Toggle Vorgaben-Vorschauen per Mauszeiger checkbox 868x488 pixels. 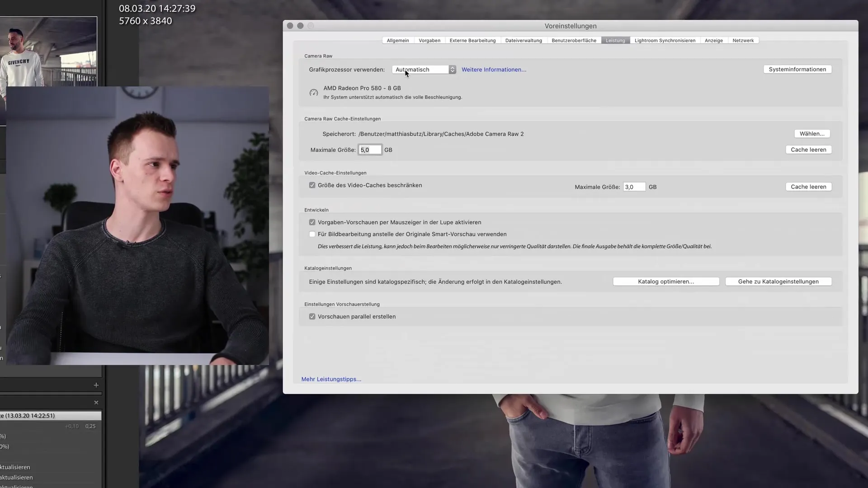(x=312, y=222)
